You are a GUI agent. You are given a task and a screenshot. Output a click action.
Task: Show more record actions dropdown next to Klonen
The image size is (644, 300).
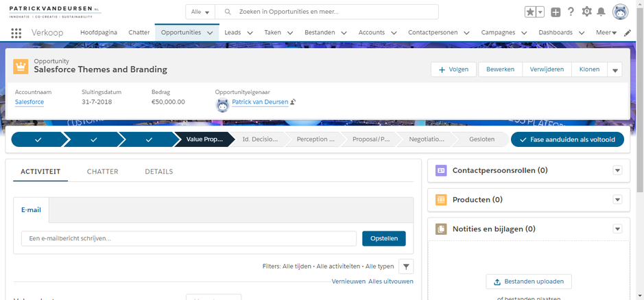[615, 70]
